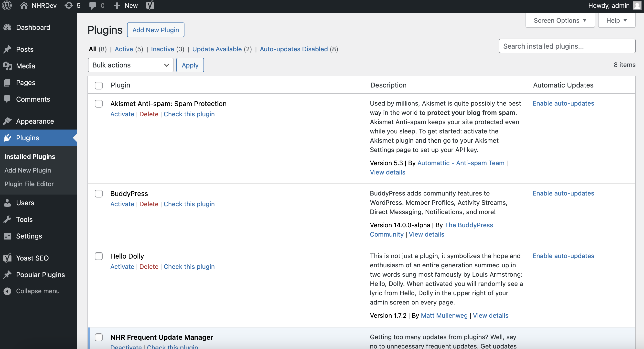Screen dimensions: 644x349
Task: Delete the Hello Dolly plugin
Action: click(x=149, y=267)
